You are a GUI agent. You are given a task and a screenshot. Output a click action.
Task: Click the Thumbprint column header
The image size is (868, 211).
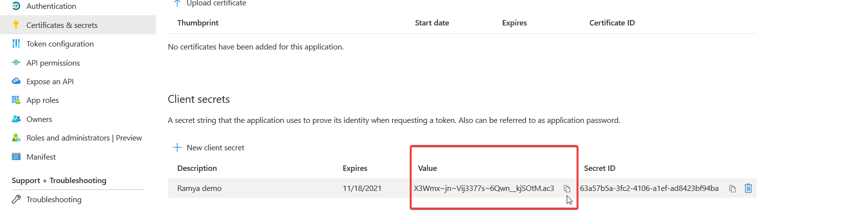click(198, 23)
